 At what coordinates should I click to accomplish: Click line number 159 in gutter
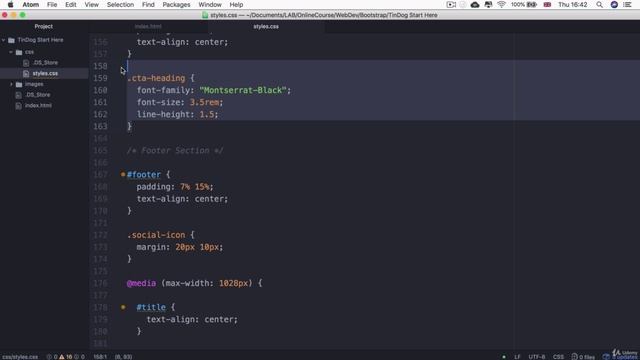click(x=100, y=78)
